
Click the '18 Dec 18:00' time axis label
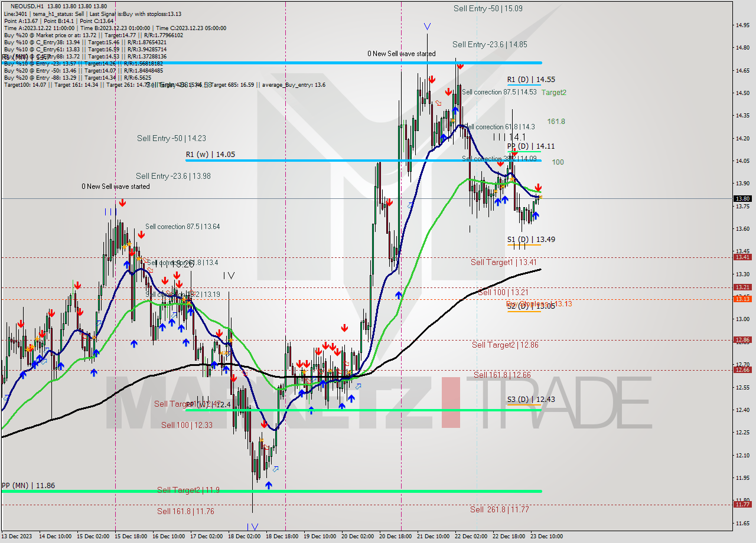282,537
